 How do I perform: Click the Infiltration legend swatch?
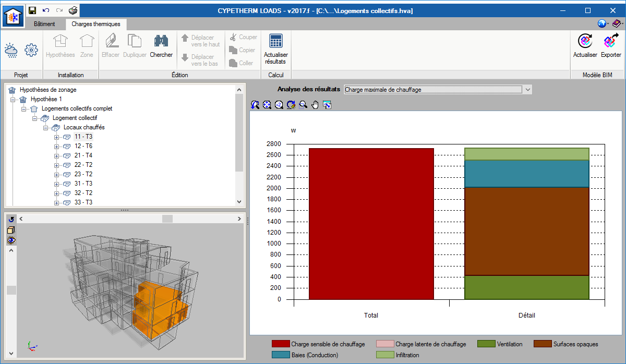point(384,355)
